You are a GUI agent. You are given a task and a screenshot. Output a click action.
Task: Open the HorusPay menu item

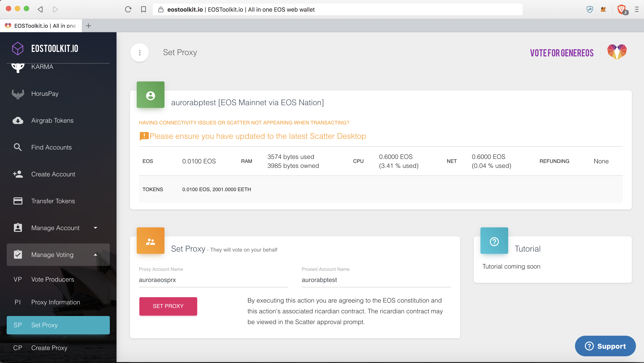tap(45, 94)
